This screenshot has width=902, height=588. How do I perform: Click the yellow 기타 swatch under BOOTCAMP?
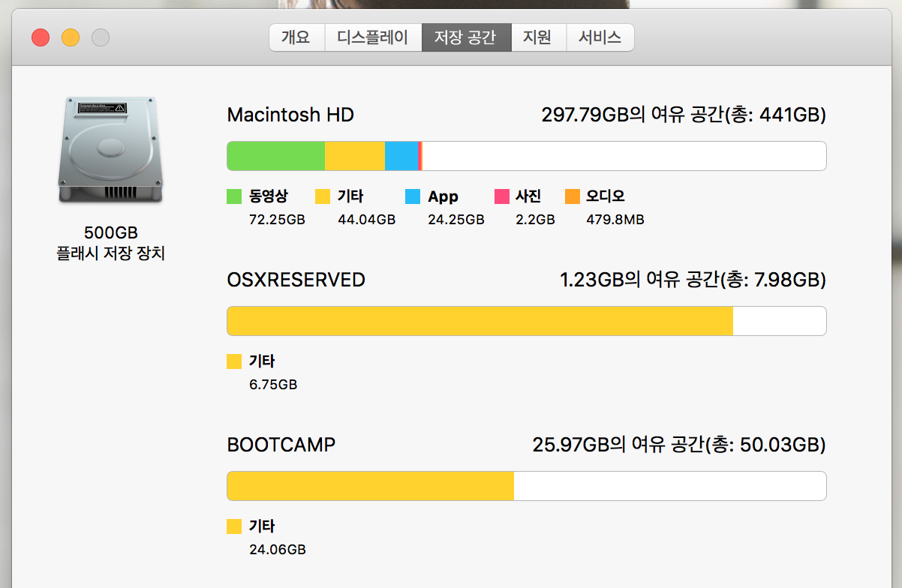pyautogui.click(x=234, y=526)
